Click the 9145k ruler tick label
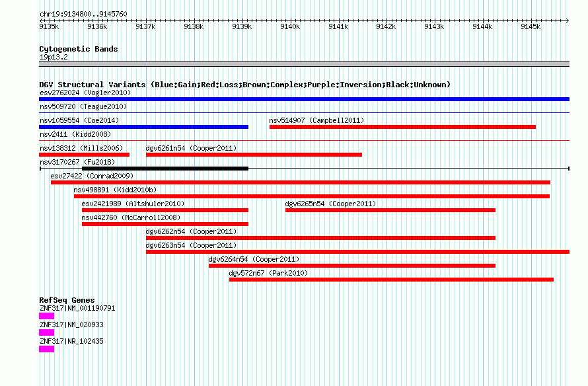The height and width of the screenshot is (386, 588). click(x=531, y=26)
